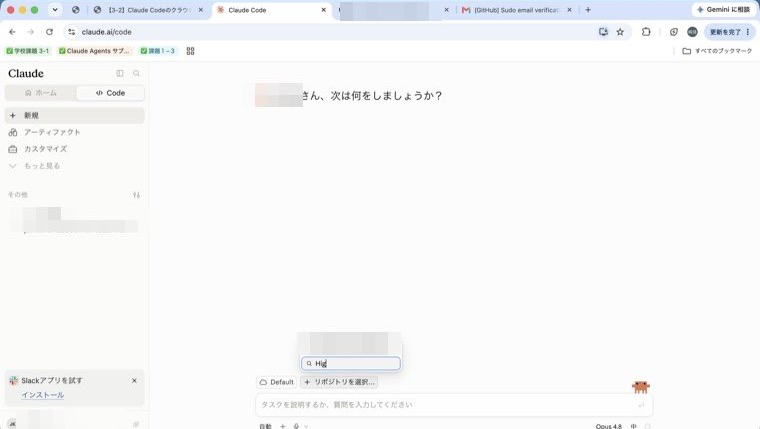This screenshot has width=760, height=429.
Task: Switch to the Code tab in sidebar
Action: point(111,93)
